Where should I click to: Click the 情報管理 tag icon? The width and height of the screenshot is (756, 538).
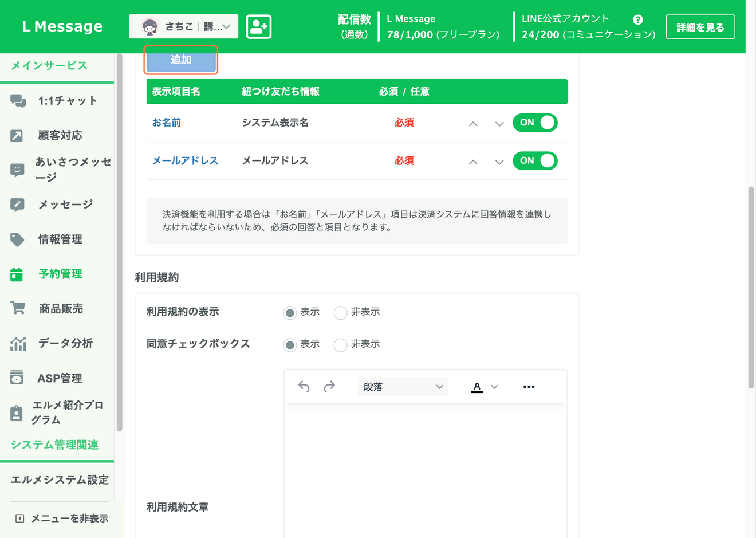18,239
